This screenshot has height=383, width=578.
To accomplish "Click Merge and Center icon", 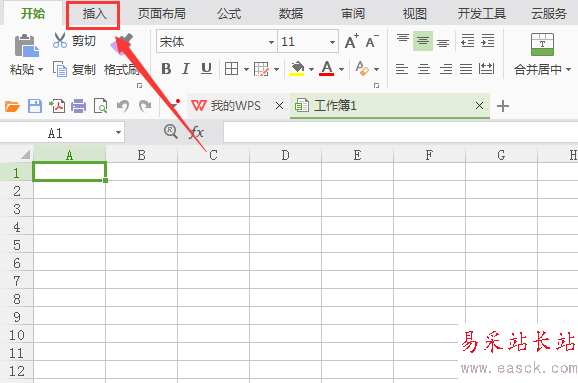I will (542, 44).
